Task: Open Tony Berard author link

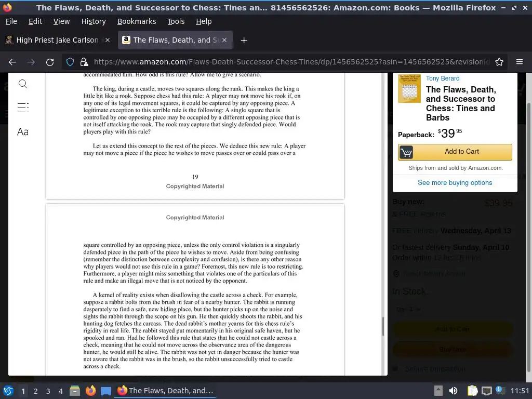Action: tap(443, 78)
